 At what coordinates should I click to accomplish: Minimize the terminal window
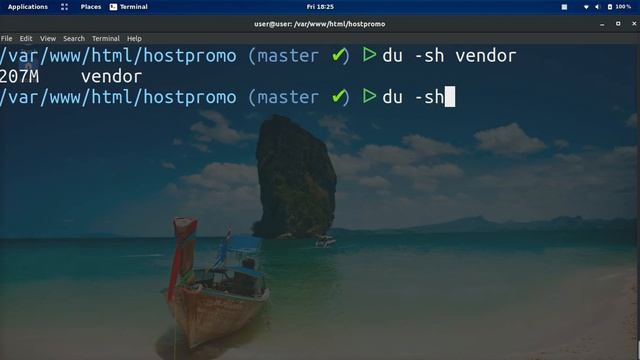pyautogui.click(x=602, y=24)
